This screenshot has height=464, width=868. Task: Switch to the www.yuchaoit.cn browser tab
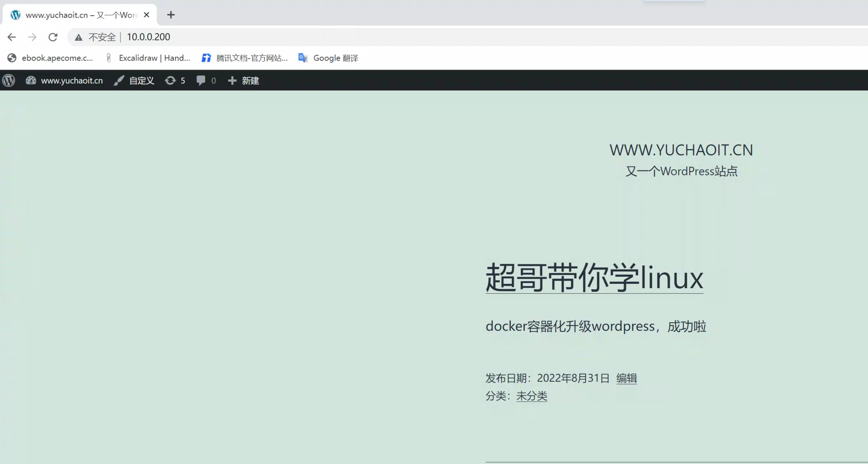tap(74, 15)
